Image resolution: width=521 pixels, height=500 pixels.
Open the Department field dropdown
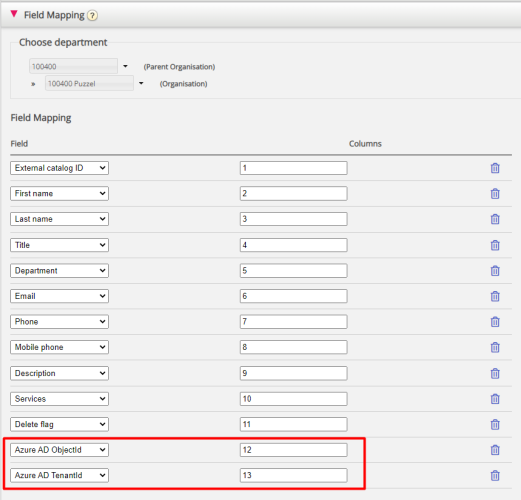[x=59, y=270]
